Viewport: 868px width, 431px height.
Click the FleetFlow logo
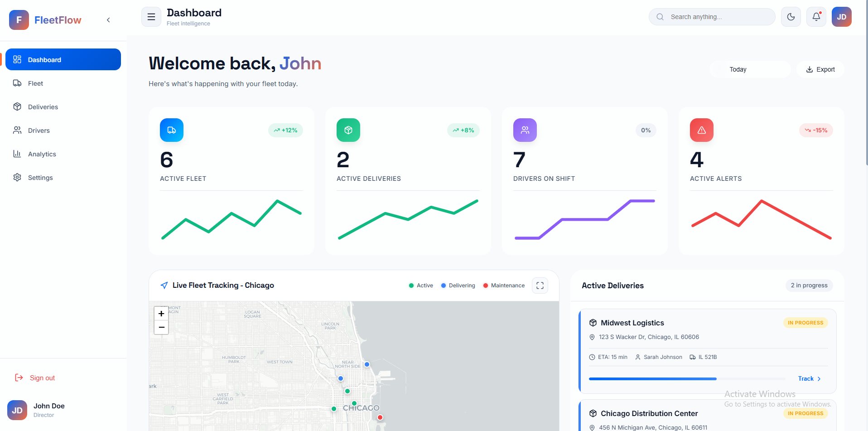pos(45,19)
